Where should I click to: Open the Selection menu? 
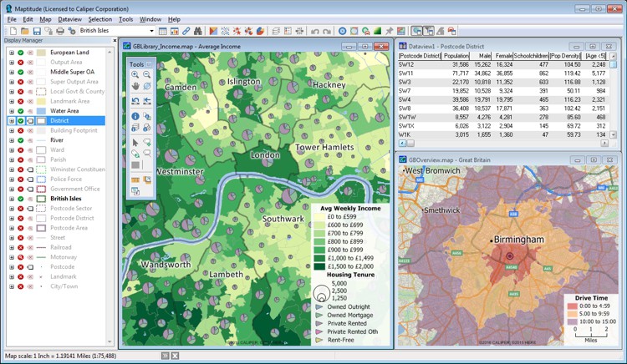point(99,18)
